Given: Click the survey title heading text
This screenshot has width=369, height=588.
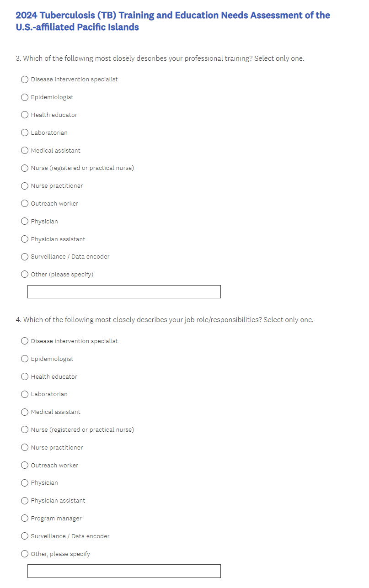Looking at the screenshot, I should click(x=173, y=21).
